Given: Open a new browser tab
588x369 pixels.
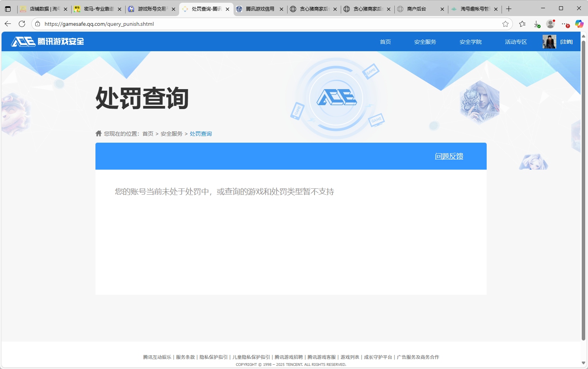Looking at the screenshot, I should click(509, 9).
